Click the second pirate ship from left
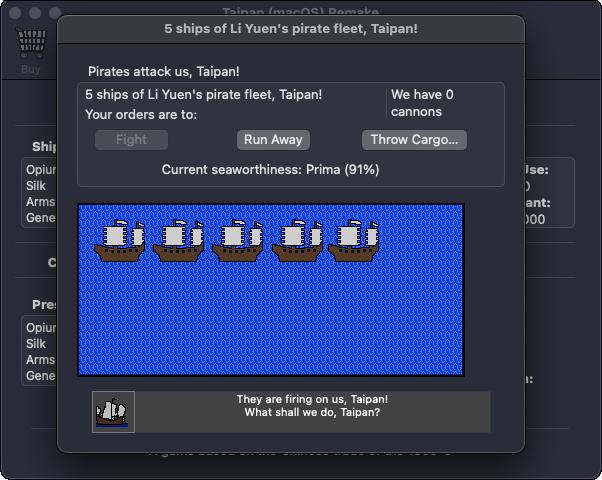This screenshot has height=480, width=602. (179, 241)
